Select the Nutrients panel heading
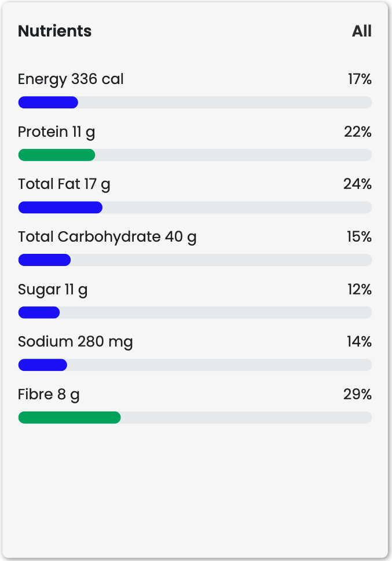 tap(54, 31)
